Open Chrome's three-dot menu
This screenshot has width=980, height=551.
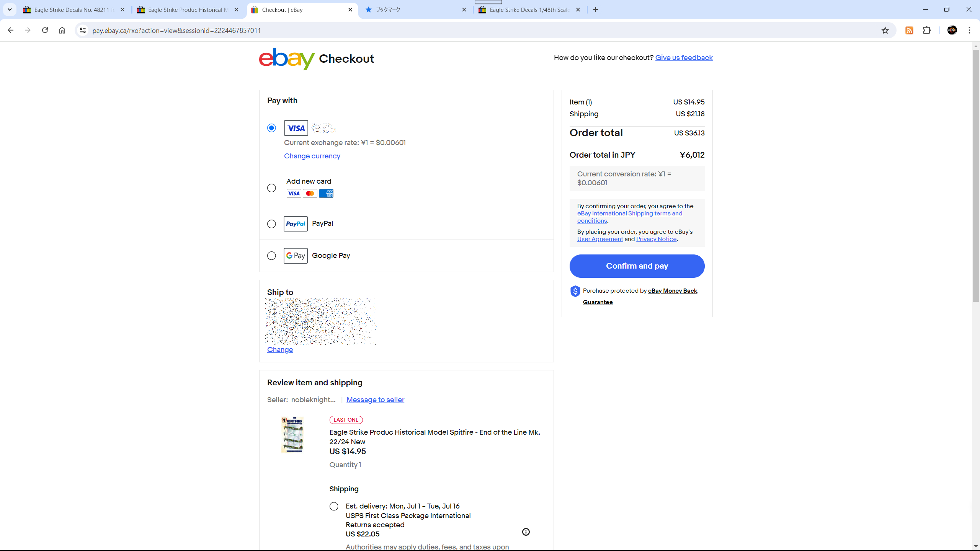click(x=970, y=30)
